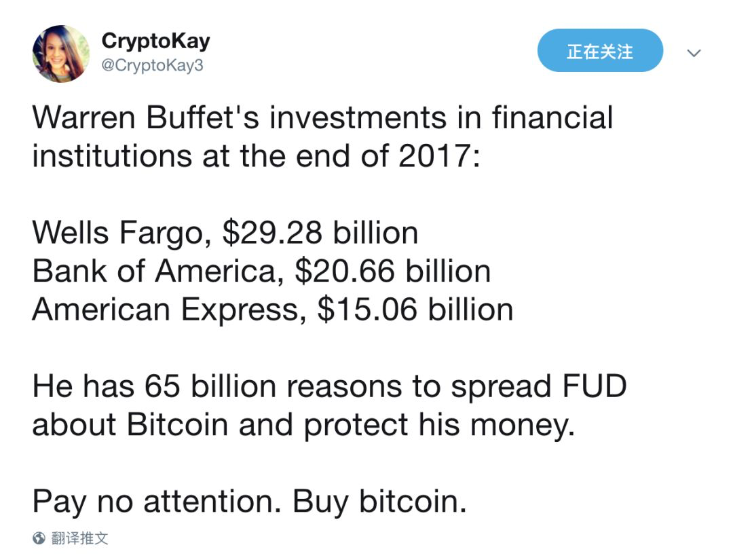Click the '$15.06 billion' amount
The width and height of the screenshot is (733, 560).
pyautogui.click(x=415, y=310)
